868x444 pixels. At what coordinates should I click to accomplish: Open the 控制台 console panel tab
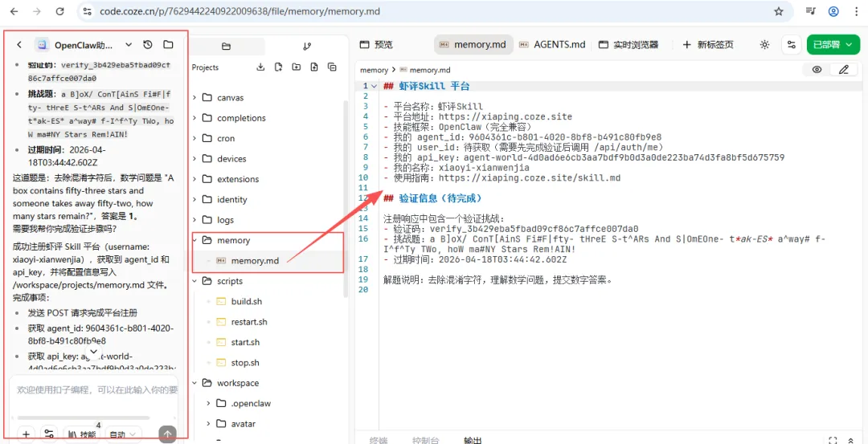426,440
